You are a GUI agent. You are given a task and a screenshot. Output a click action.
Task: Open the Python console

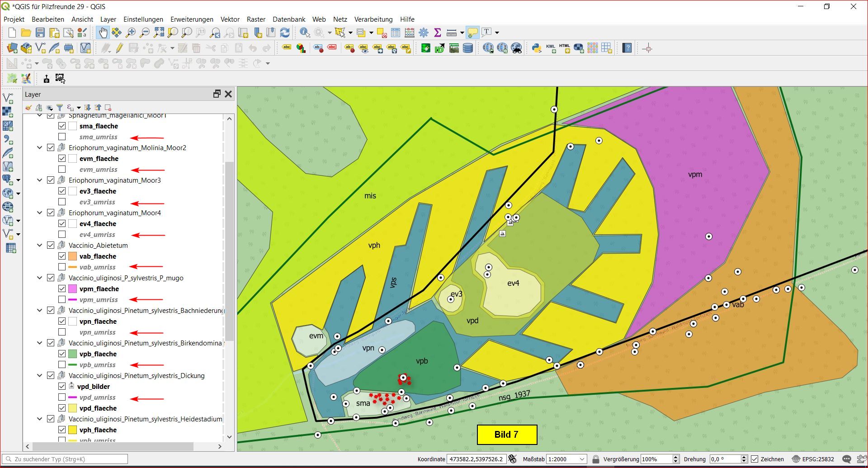click(x=536, y=48)
